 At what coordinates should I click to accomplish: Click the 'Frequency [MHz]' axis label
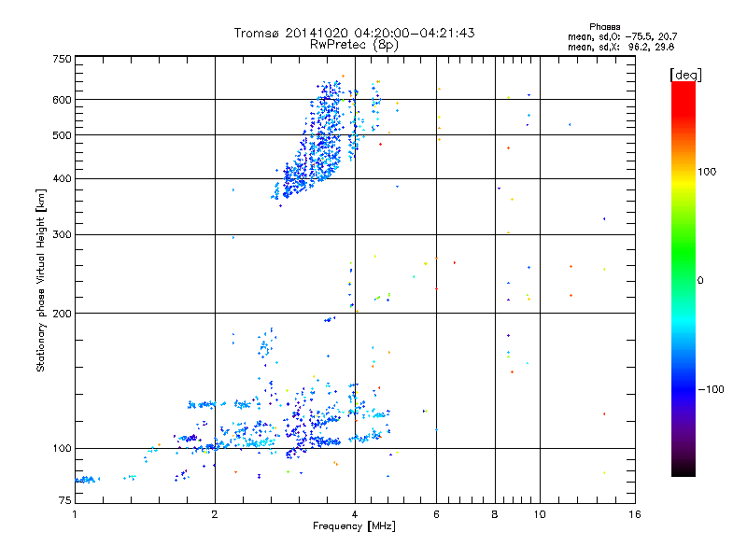(354, 526)
